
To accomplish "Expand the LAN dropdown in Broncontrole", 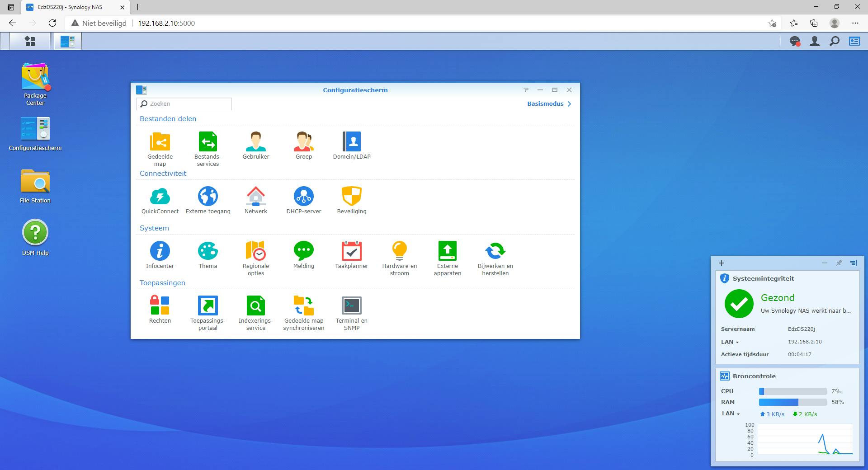I will point(731,414).
